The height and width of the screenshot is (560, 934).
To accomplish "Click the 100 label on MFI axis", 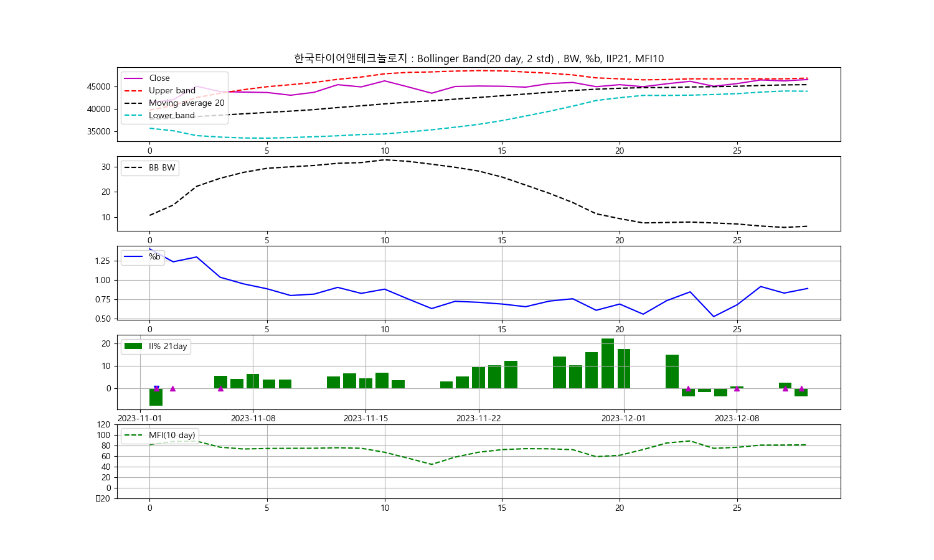I will (x=103, y=435).
